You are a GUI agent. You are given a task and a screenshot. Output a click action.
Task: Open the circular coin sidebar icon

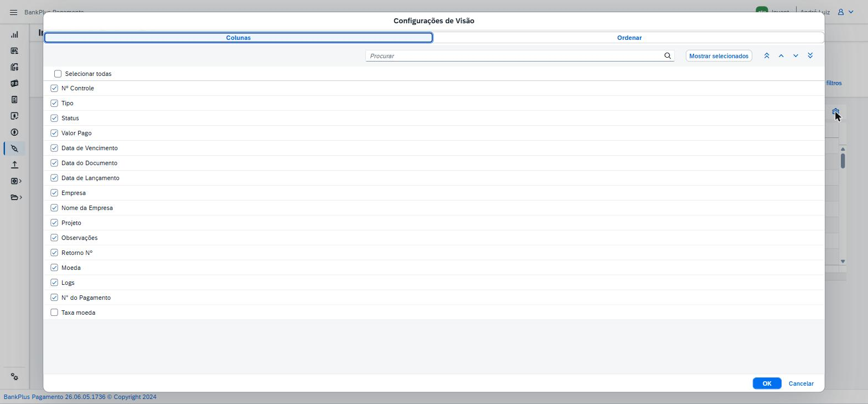pyautogui.click(x=14, y=132)
